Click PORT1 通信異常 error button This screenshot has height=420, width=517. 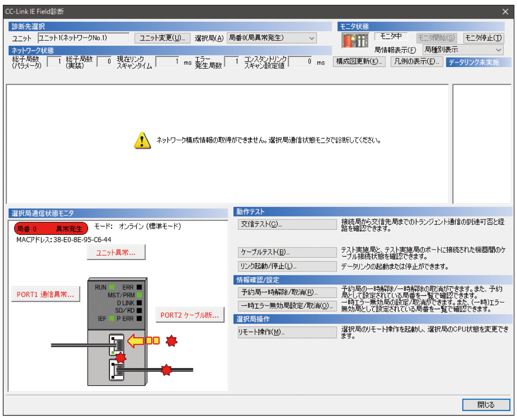click(x=46, y=294)
